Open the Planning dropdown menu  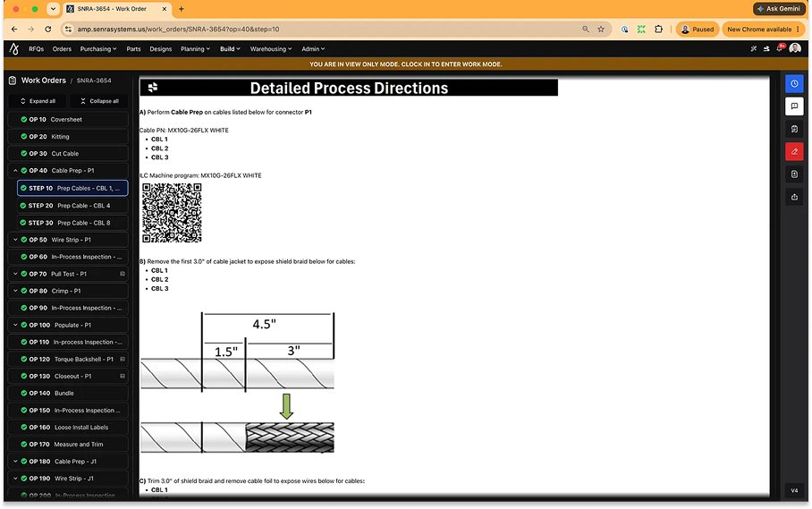tap(195, 48)
